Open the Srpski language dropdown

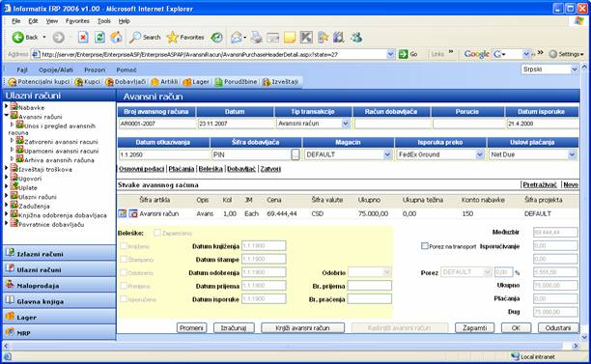(574, 70)
